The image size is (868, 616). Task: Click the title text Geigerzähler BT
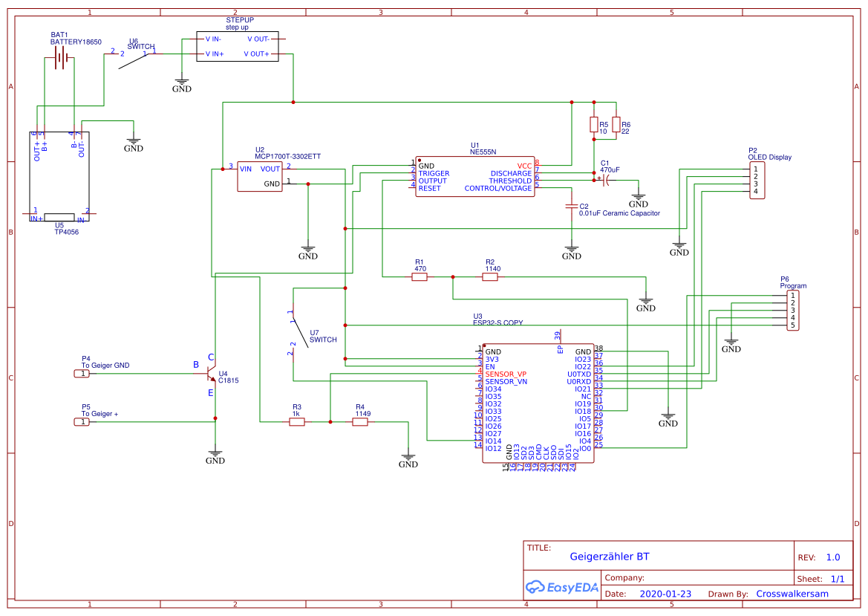[x=609, y=555]
